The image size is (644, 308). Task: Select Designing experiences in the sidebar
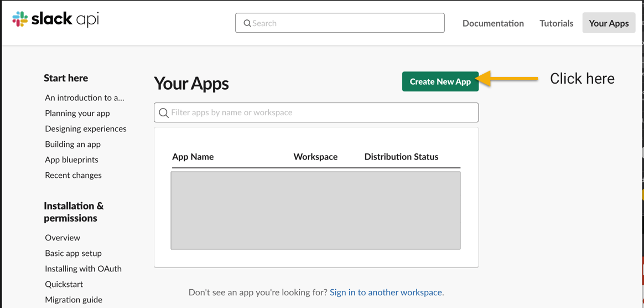[x=85, y=129]
